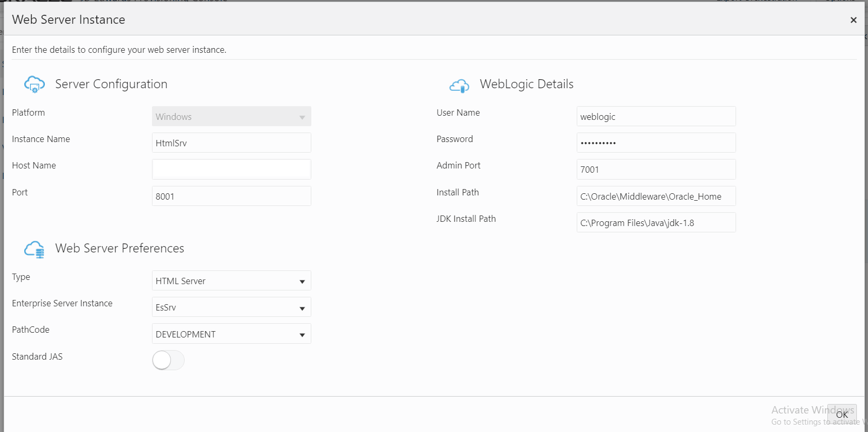Click the Web Server Preferences heading

[120, 248]
